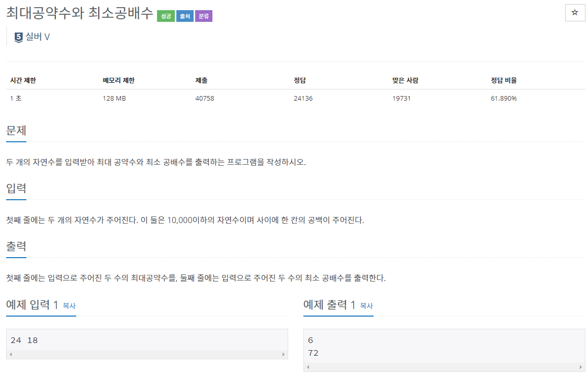Click the example input text 24 18
The height and width of the screenshot is (374, 588).
pos(24,340)
